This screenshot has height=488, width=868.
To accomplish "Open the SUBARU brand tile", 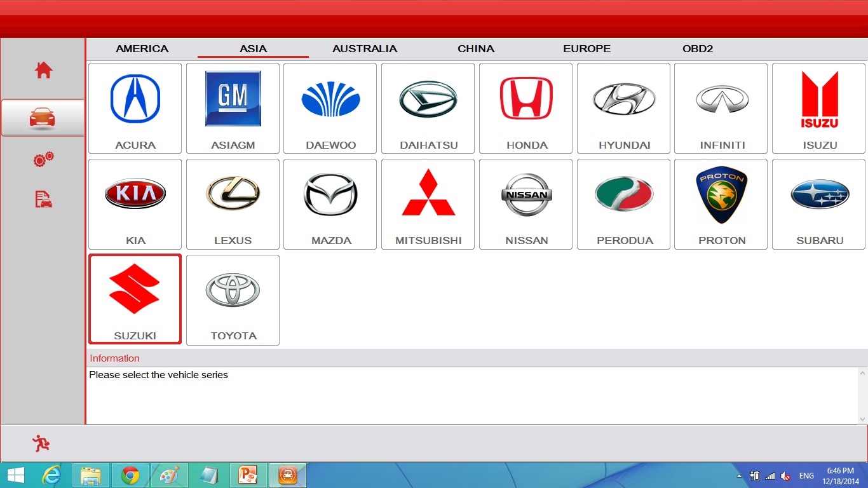I will point(819,204).
